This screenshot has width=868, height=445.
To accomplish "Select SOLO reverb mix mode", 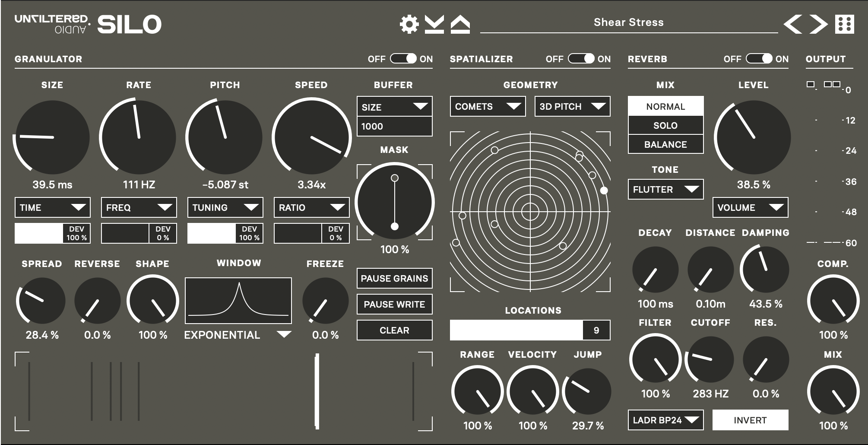I will (x=665, y=125).
